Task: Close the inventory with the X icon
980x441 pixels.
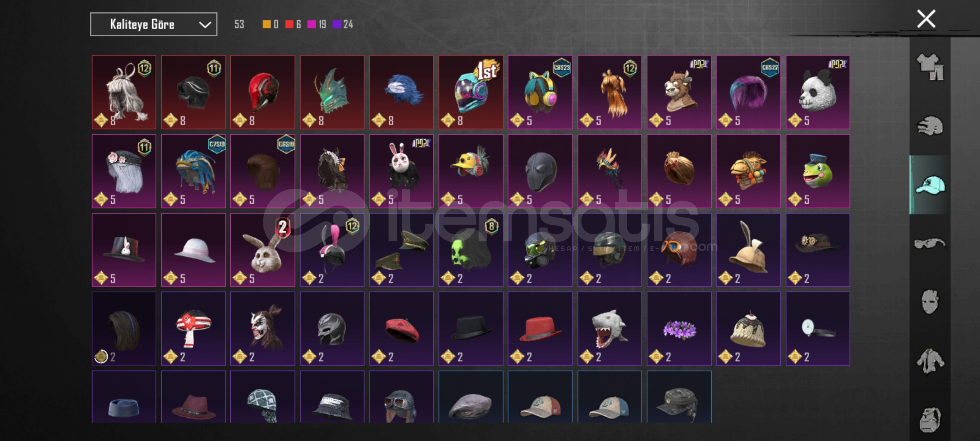Action: pos(926,19)
